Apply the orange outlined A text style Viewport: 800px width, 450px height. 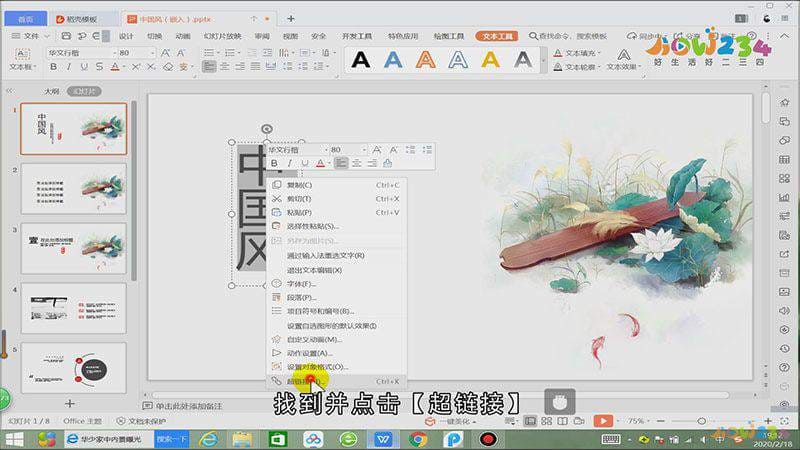point(425,60)
